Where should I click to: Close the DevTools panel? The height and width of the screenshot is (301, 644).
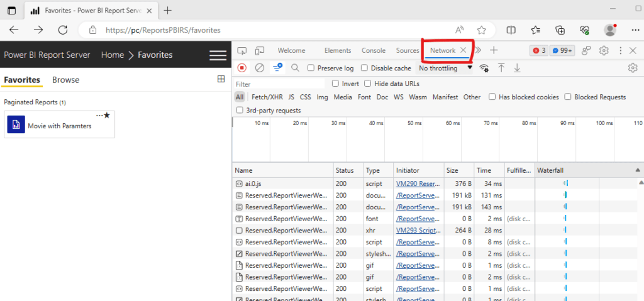(633, 50)
